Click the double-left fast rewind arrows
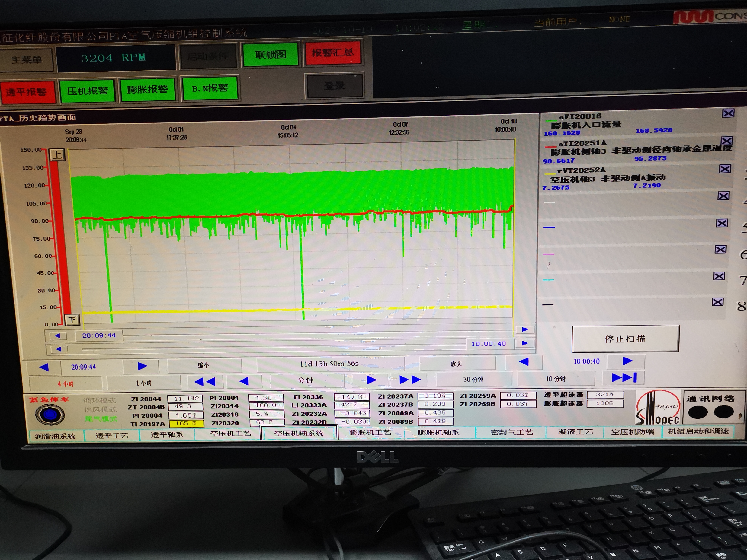The width and height of the screenshot is (747, 560). [x=205, y=382]
